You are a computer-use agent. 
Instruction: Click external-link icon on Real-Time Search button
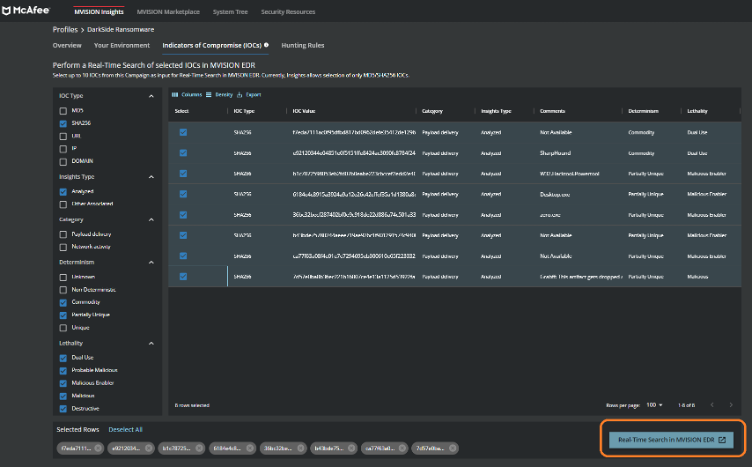(x=723, y=441)
